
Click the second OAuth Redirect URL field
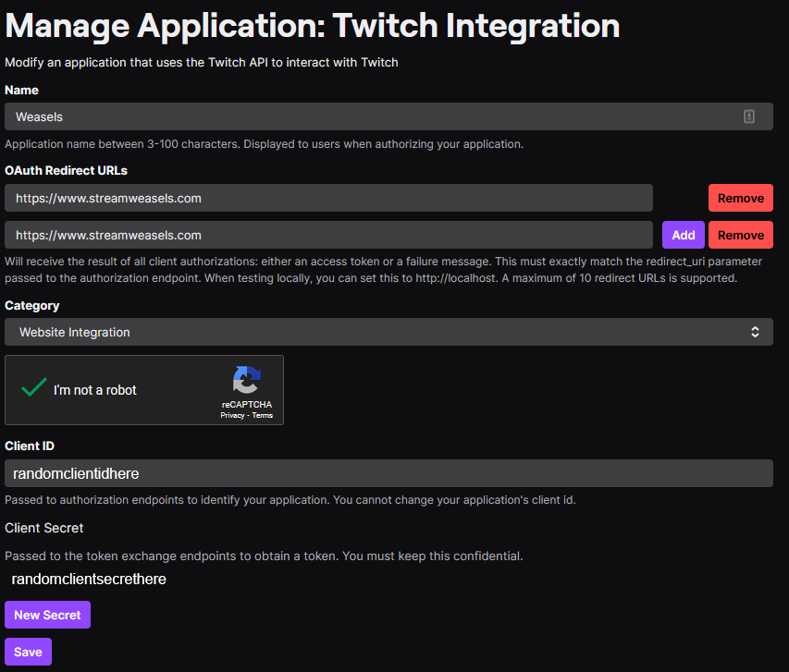(x=328, y=235)
